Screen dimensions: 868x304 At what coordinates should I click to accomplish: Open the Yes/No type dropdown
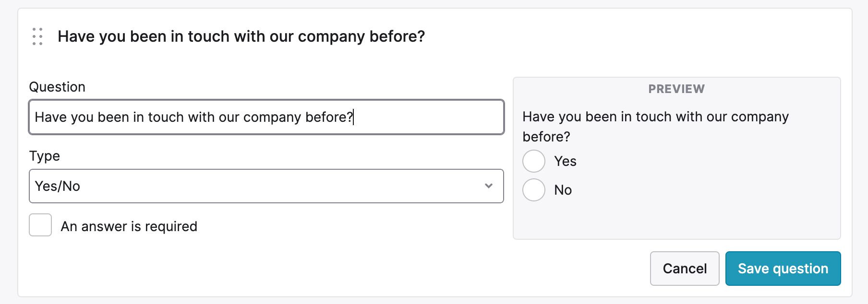click(266, 186)
